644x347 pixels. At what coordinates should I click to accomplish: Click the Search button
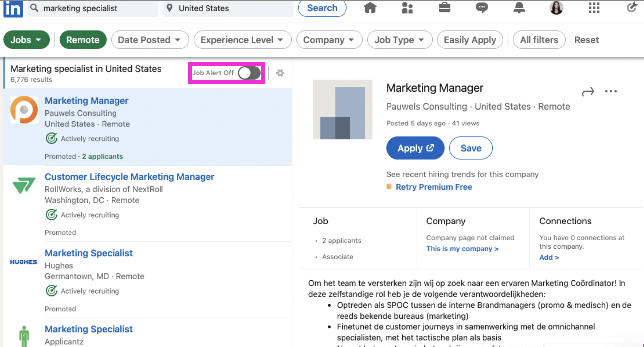pos(322,8)
